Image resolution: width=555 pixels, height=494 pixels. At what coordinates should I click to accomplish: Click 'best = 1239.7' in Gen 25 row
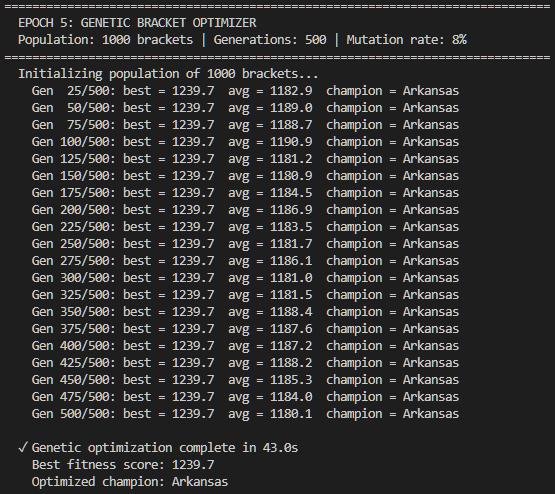(x=168, y=91)
